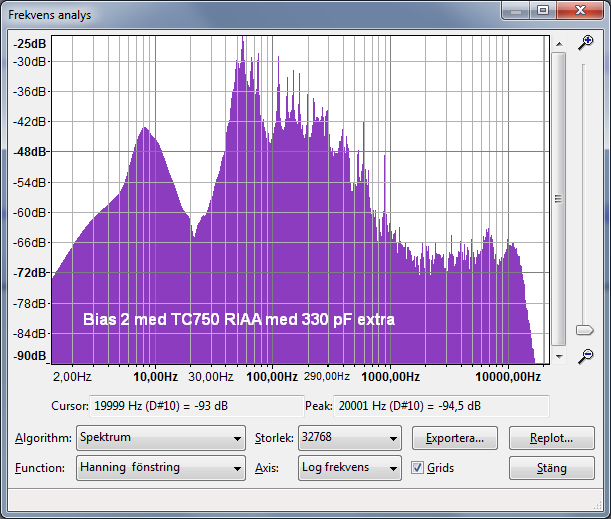Image resolution: width=611 pixels, height=519 pixels.
Task: Minimize the Frekvens analys window
Action: pos(516,11)
